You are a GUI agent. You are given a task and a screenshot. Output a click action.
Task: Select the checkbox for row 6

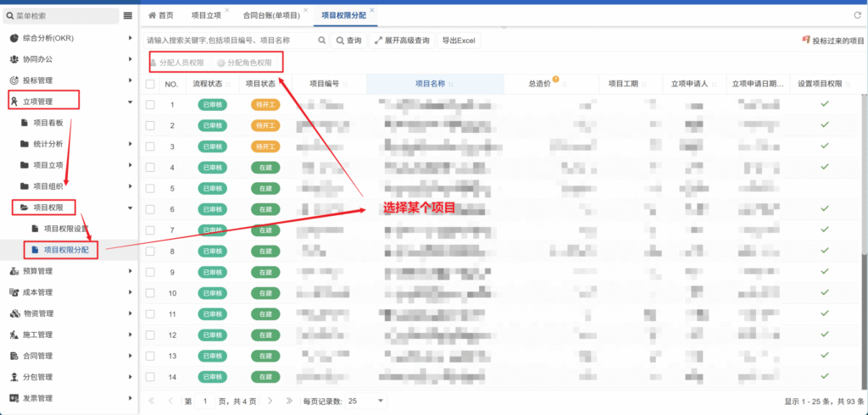150,209
